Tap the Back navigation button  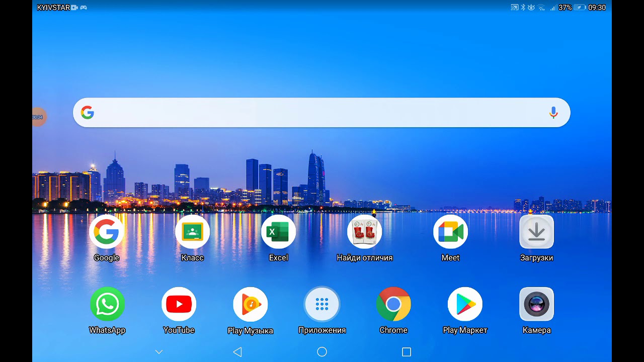[237, 352]
